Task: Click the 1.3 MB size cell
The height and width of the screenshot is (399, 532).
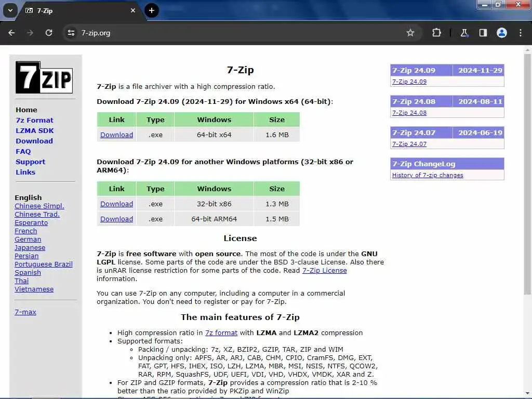Action: tap(277, 204)
